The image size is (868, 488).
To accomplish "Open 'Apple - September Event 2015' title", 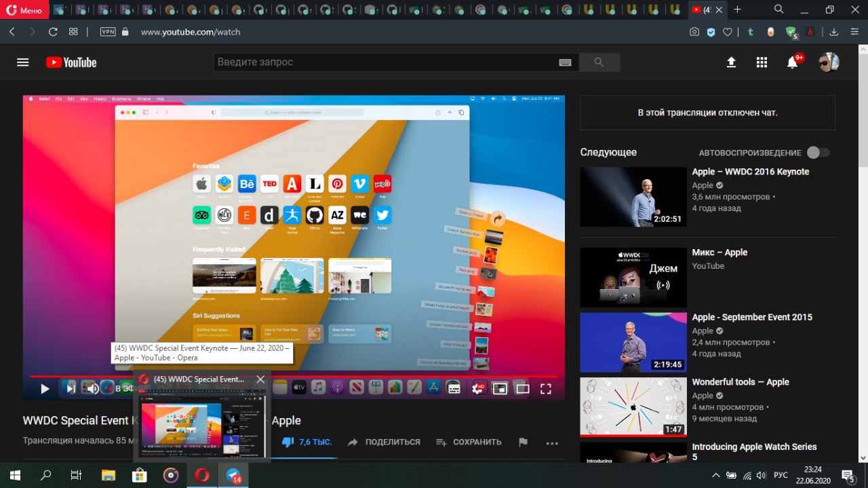I will point(752,317).
